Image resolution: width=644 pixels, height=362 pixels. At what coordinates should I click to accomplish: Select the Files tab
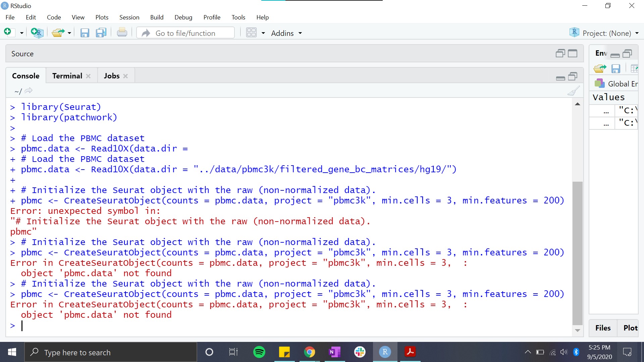pyautogui.click(x=603, y=328)
